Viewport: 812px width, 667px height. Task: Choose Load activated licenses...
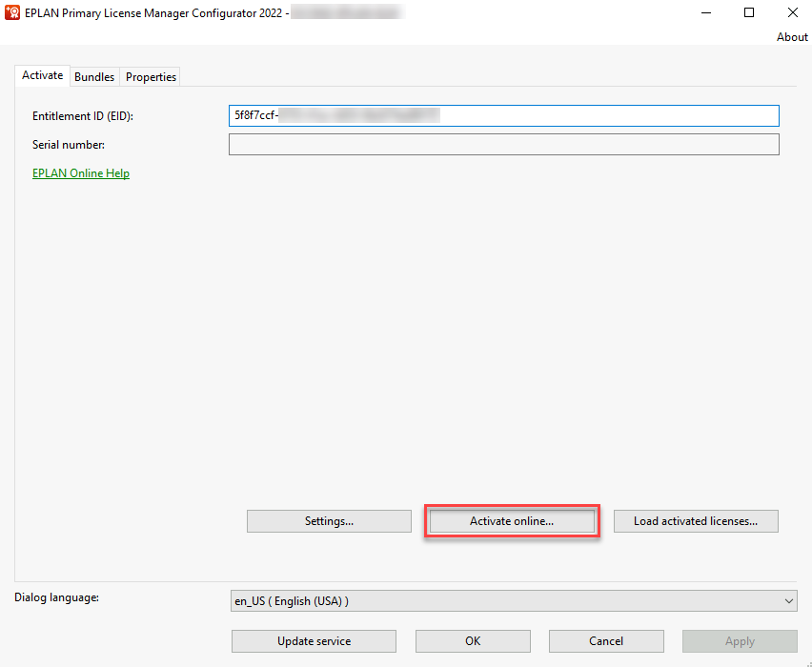point(695,521)
